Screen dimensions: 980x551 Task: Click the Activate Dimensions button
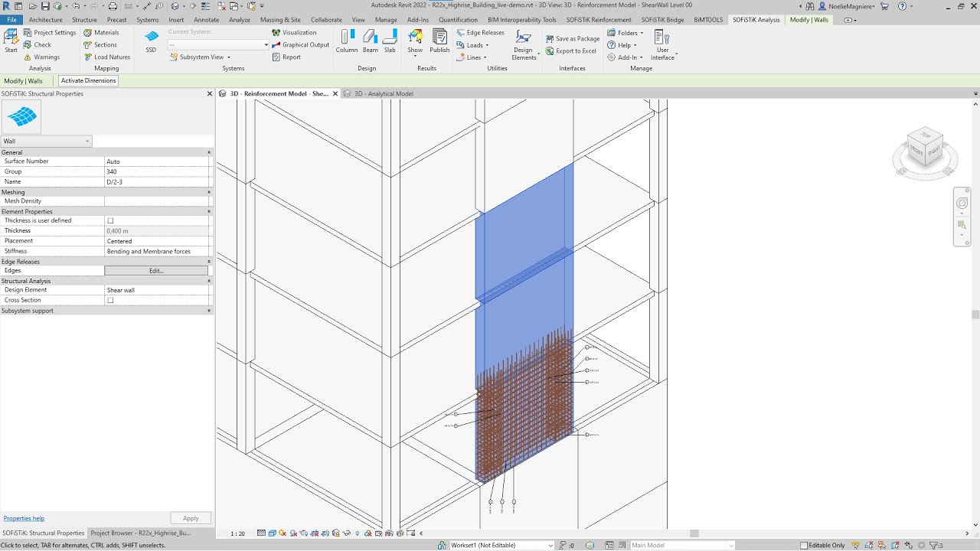tap(89, 80)
